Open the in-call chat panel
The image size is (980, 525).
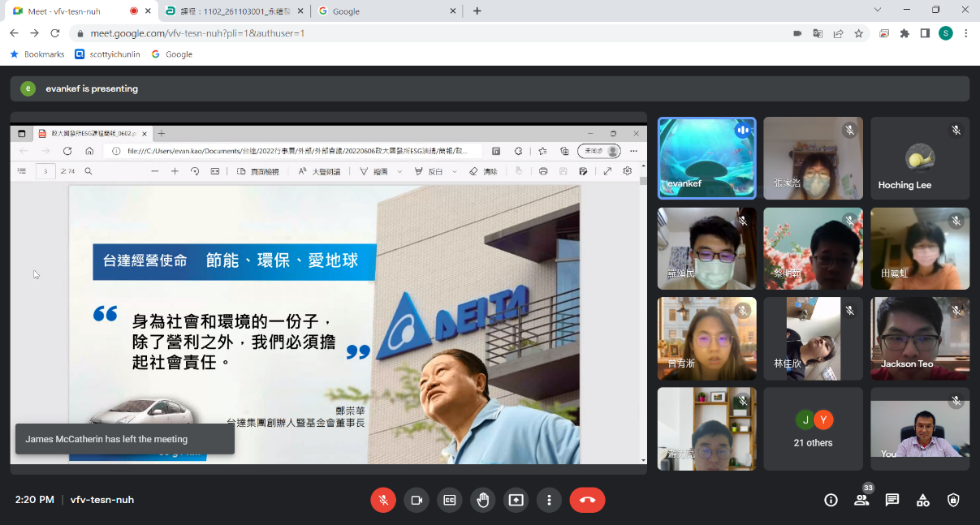[892, 500]
